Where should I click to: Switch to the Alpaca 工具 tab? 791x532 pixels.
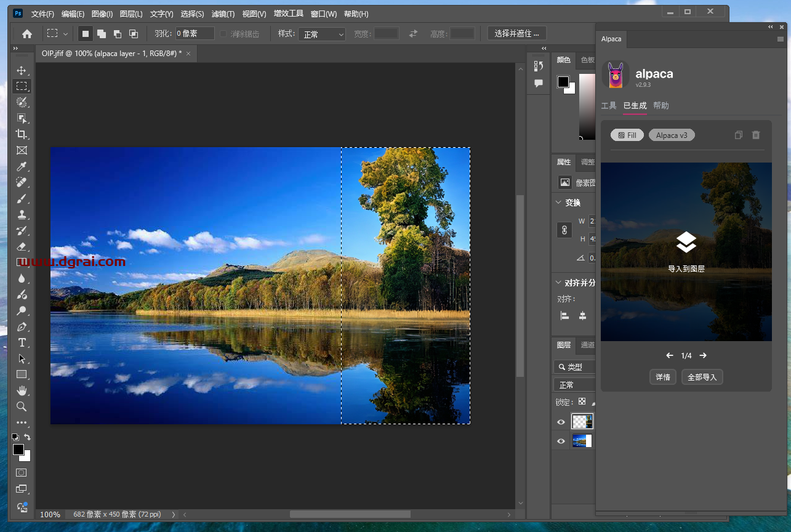(x=609, y=106)
